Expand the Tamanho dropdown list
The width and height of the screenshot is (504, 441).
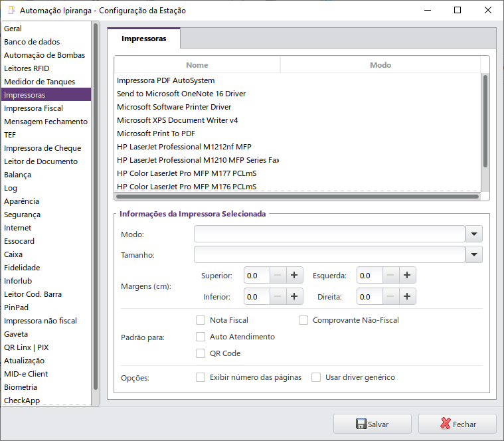pyautogui.click(x=474, y=254)
